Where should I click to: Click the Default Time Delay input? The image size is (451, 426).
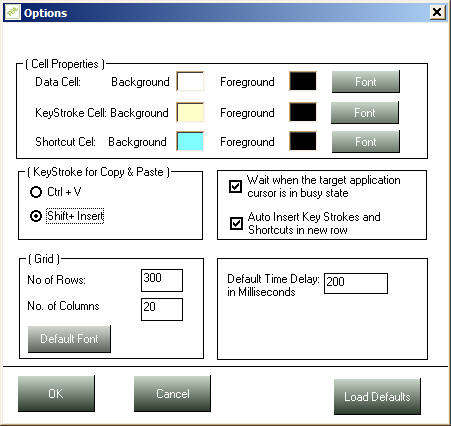click(356, 283)
